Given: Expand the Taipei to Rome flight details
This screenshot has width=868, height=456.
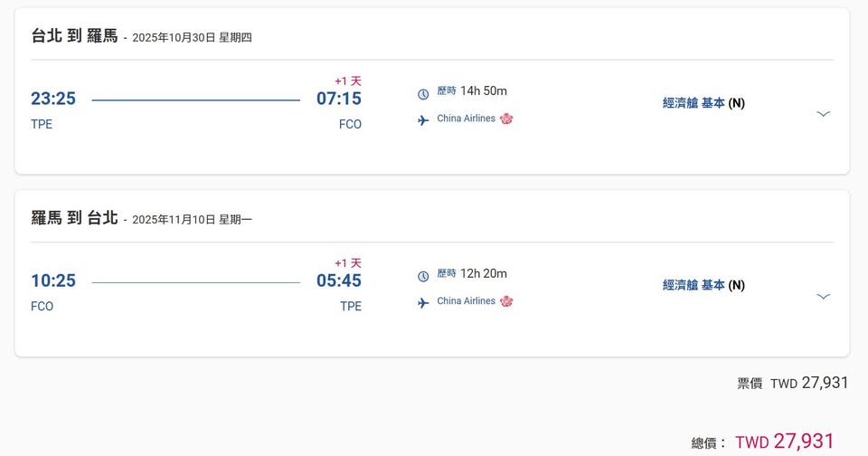Looking at the screenshot, I should click(823, 114).
